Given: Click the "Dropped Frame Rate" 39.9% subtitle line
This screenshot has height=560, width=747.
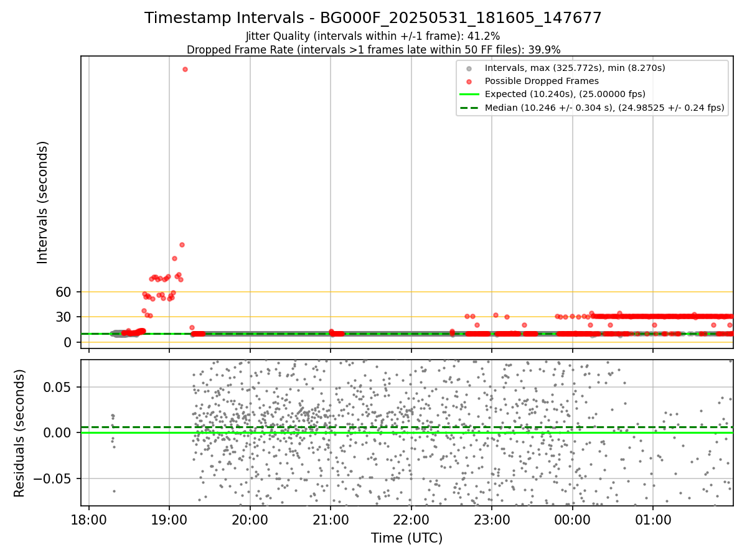Looking at the screenshot, I should click(373, 50).
